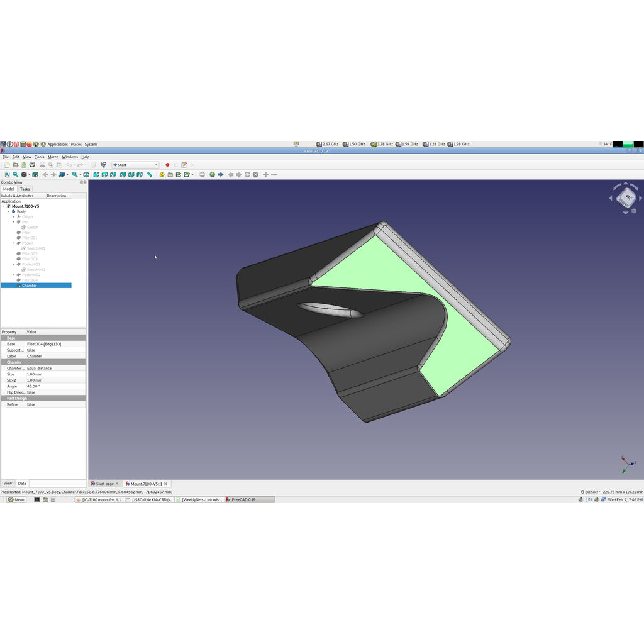Collapse the Body tree node
This screenshot has height=644, width=644.
[x=8, y=211]
